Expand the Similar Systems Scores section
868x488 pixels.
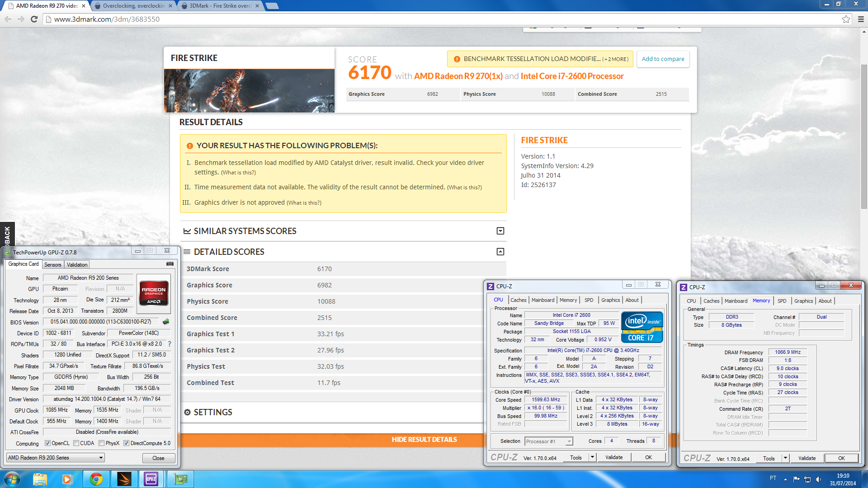coord(500,231)
